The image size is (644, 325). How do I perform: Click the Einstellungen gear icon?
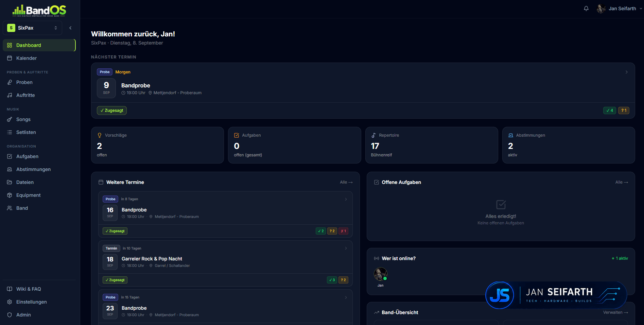click(x=10, y=302)
